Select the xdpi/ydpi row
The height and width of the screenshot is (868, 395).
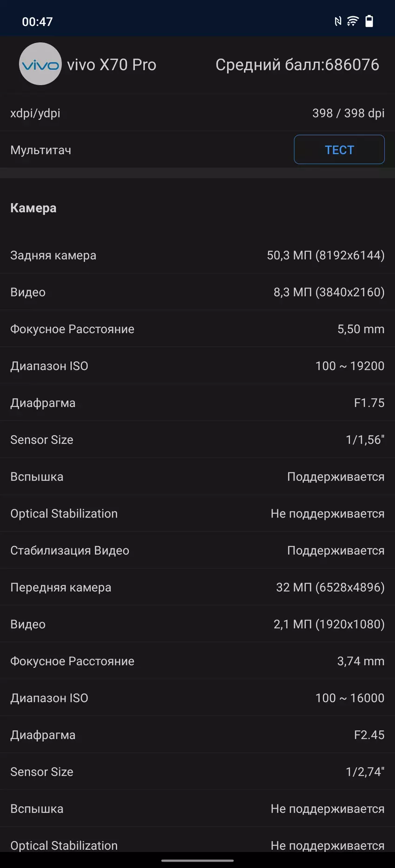197,113
